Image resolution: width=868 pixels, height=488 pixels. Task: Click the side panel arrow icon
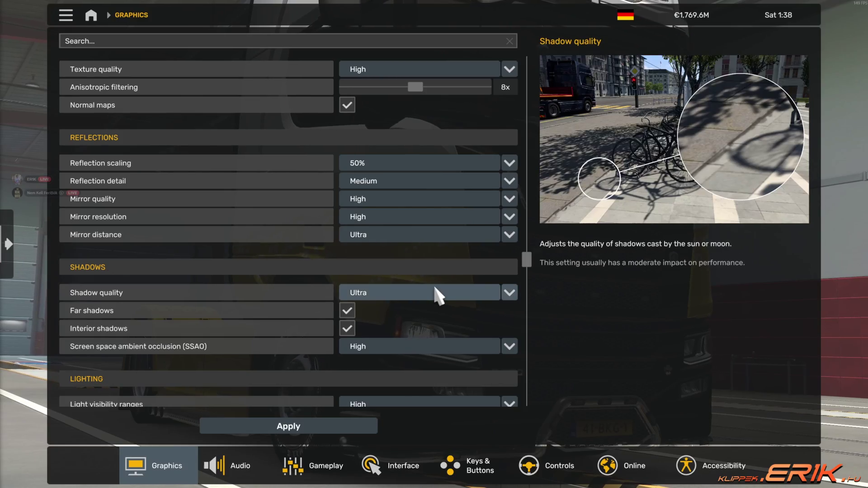[8, 244]
